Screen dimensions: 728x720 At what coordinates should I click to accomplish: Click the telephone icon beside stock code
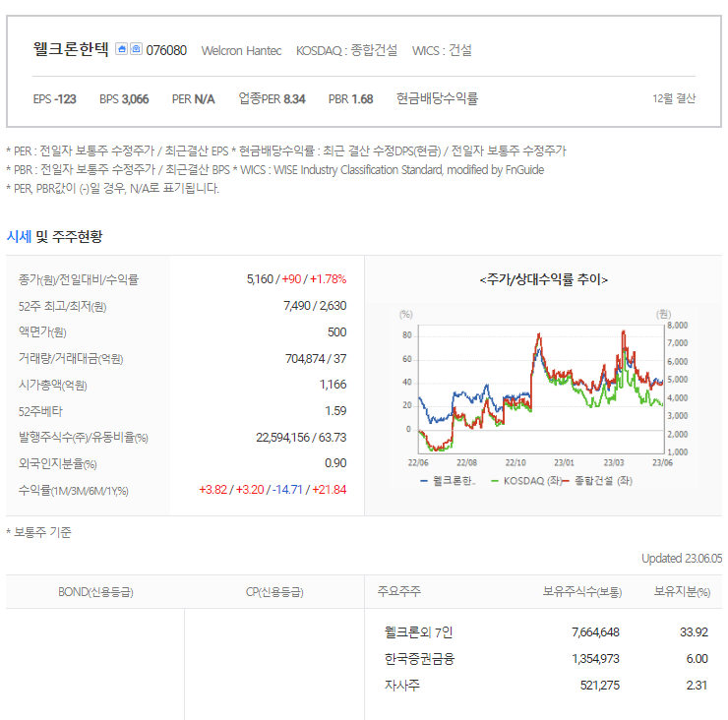tap(136, 49)
